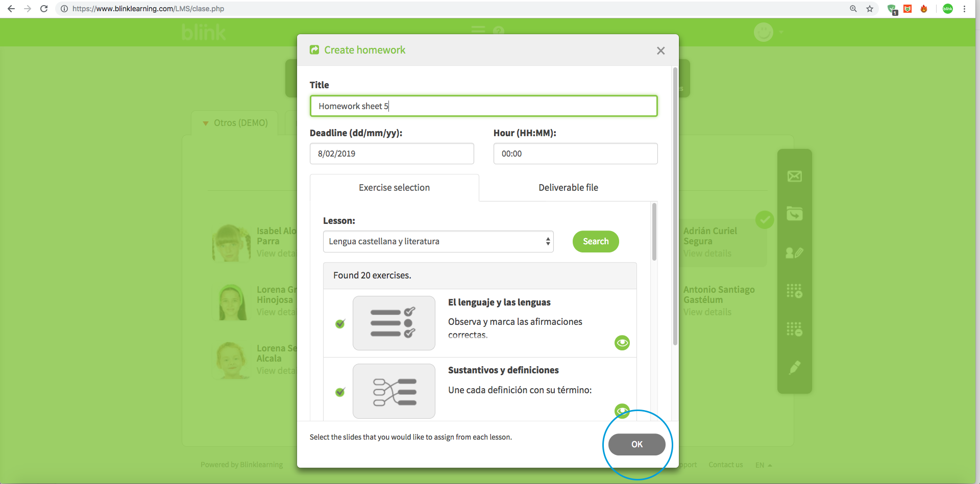
Task: Click the mail envelope icon in right sidebar
Action: [x=794, y=176]
